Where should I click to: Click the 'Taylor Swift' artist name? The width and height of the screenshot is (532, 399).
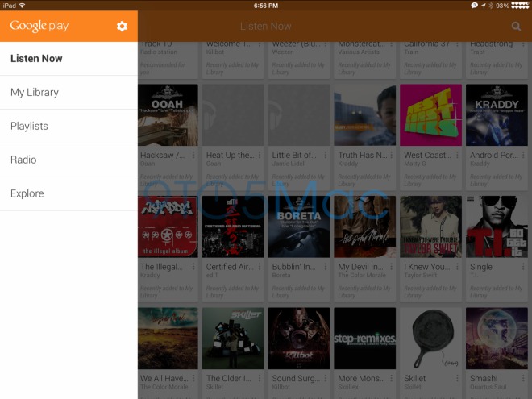(421, 275)
